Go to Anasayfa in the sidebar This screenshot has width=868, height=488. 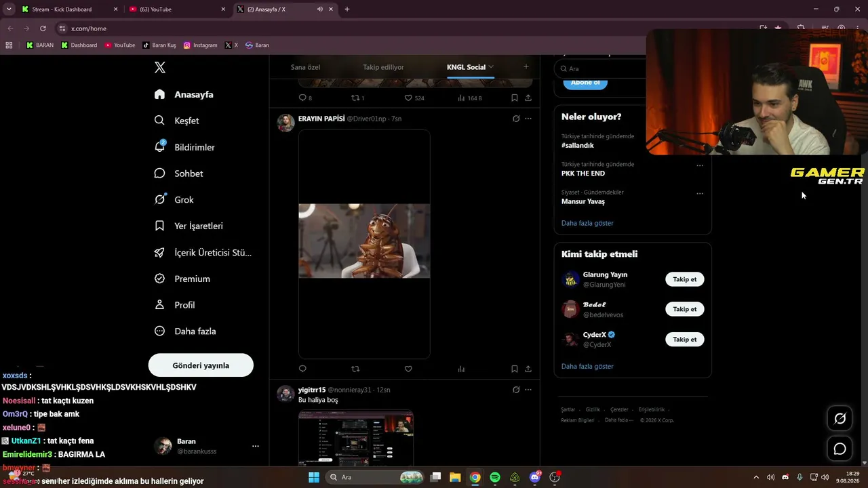[x=184, y=94]
